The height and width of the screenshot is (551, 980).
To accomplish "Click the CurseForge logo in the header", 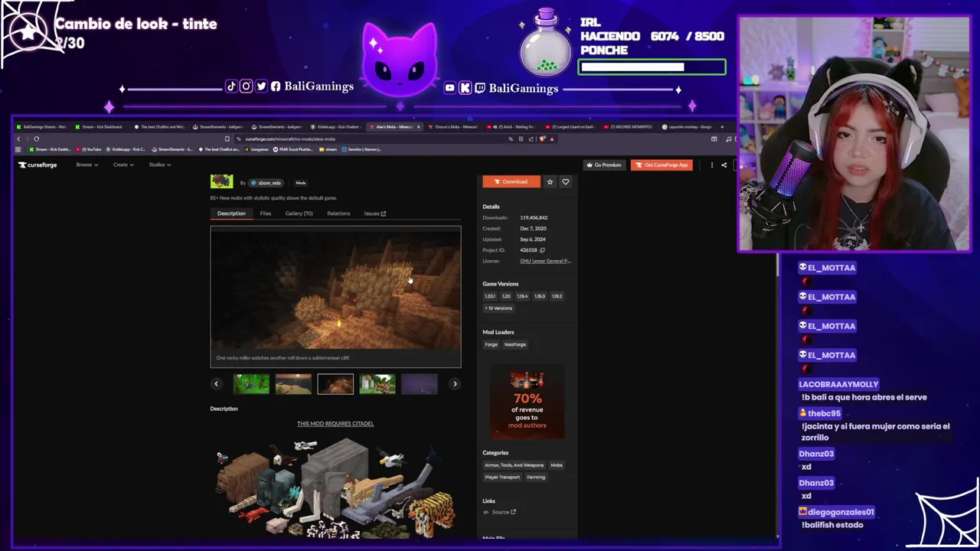I will [x=38, y=165].
